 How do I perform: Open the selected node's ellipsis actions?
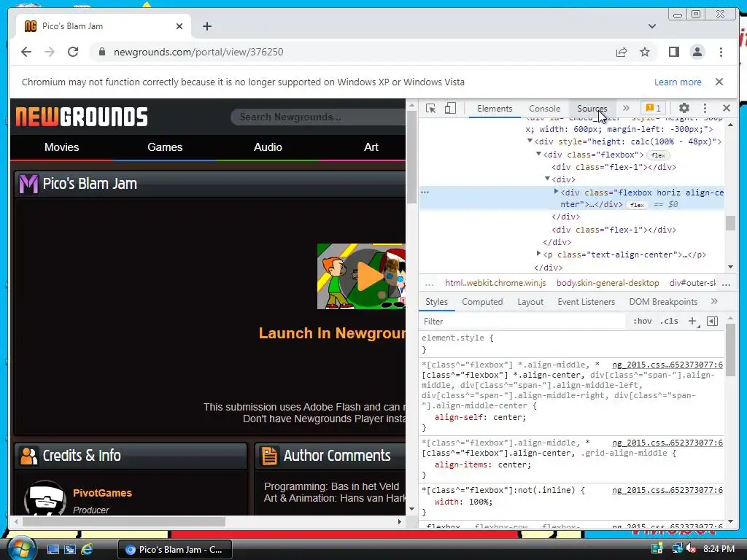pos(425,192)
